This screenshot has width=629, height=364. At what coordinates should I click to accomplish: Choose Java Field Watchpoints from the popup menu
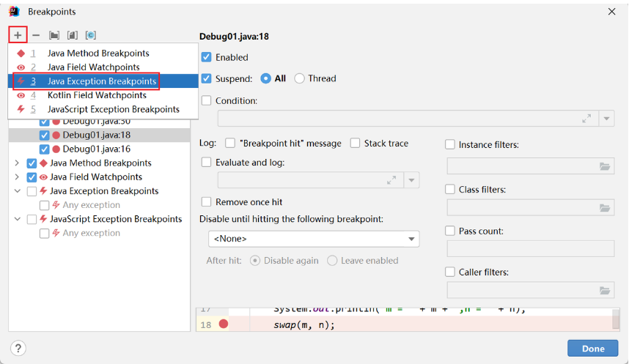point(103,67)
